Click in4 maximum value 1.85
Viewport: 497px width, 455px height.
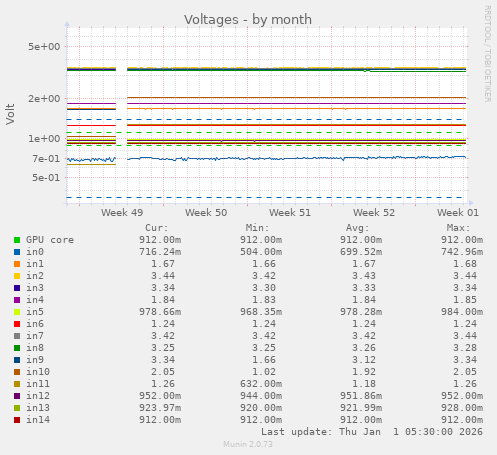[x=465, y=300]
